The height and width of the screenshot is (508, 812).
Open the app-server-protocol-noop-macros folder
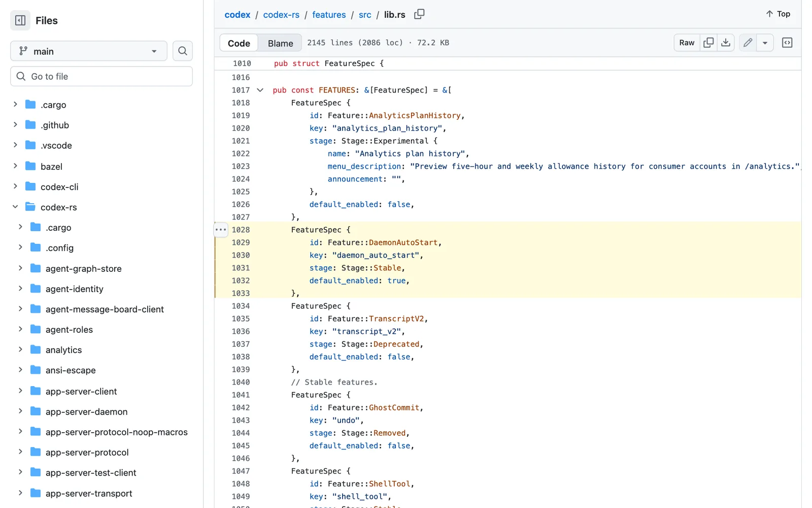click(116, 432)
